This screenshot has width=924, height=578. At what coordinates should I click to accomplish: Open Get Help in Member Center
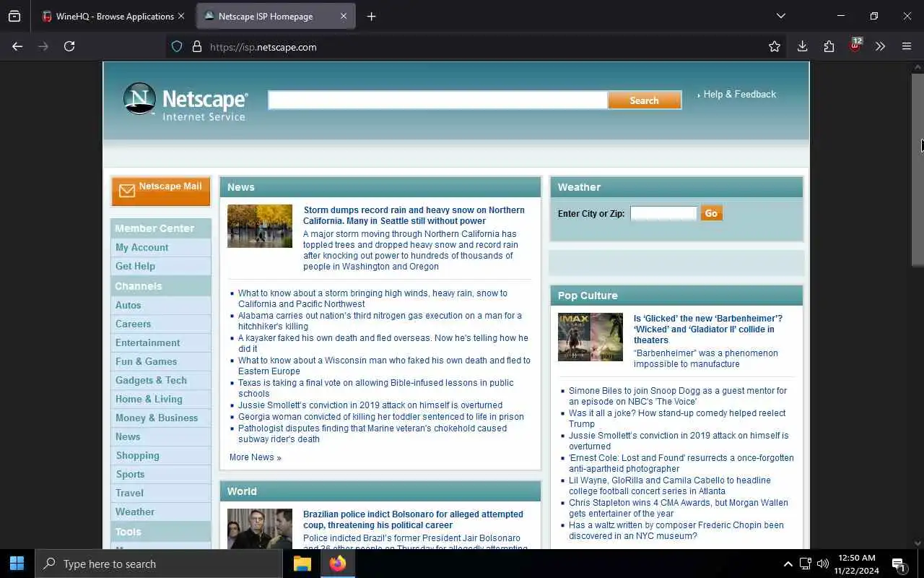click(x=135, y=266)
